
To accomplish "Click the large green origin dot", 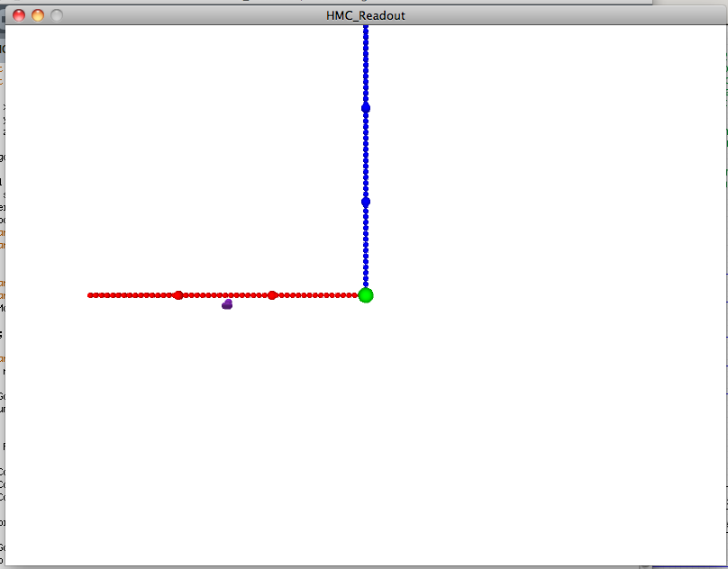I will [x=366, y=295].
